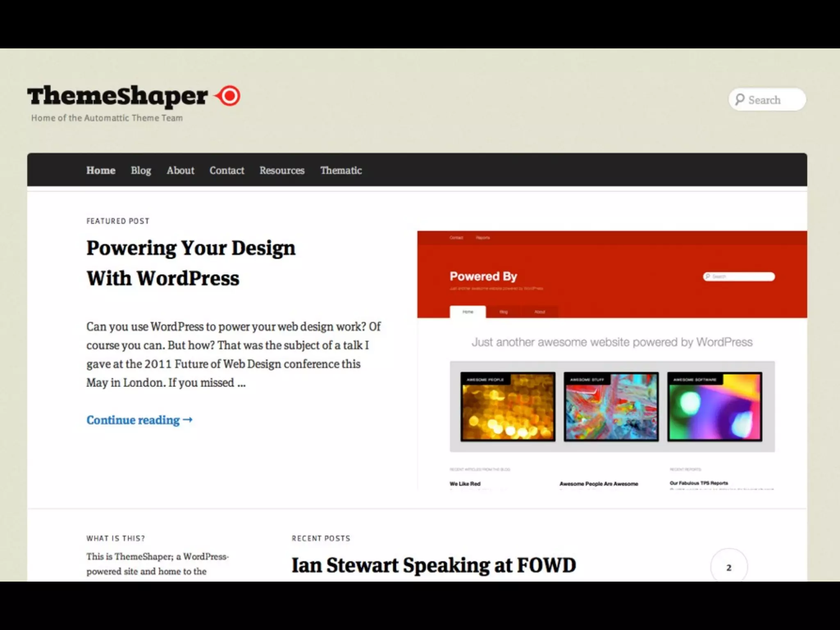Click the comment count bubble showing 2
Viewport: 840px width, 630px height.
729,568
